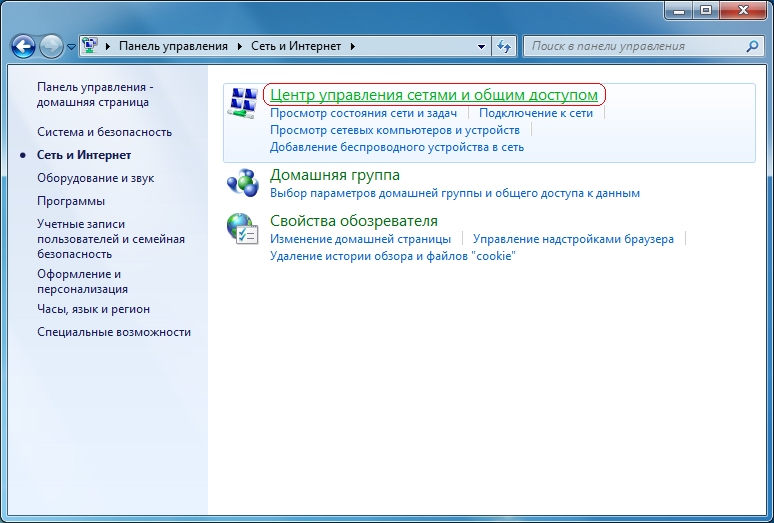774x523 pixels.
Task: Click Удаление истории обзора и файлов cookie
Action: tap(393, 256)
